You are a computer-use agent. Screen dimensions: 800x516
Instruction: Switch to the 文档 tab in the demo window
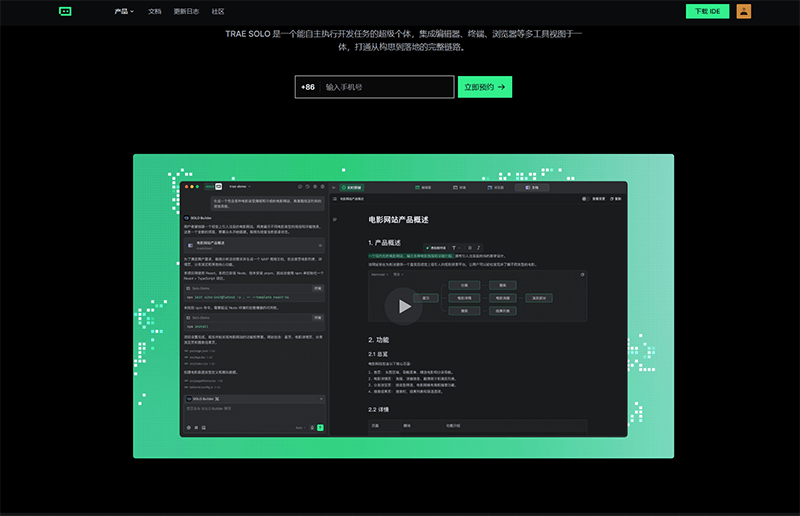click(x=534, y=187)
